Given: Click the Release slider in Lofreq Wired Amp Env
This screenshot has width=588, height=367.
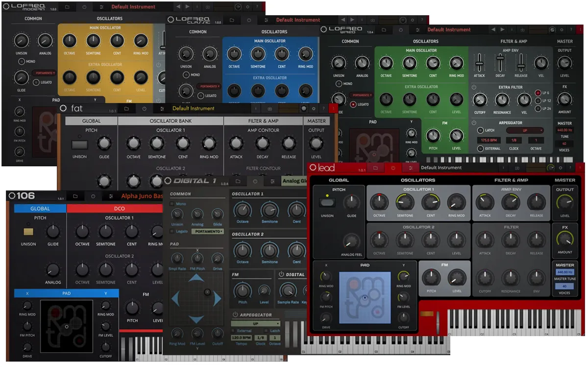Looking at the screenshot, I should click(x=521, y=63).
